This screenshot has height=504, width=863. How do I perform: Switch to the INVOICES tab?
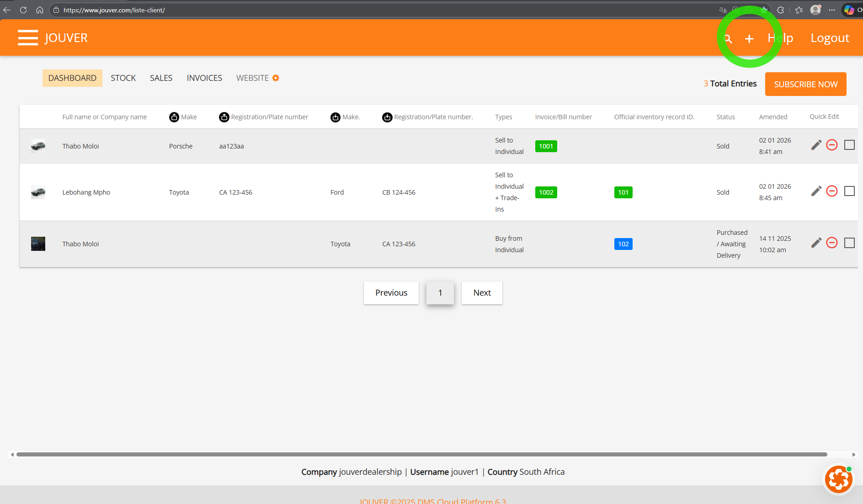[204, 78]
